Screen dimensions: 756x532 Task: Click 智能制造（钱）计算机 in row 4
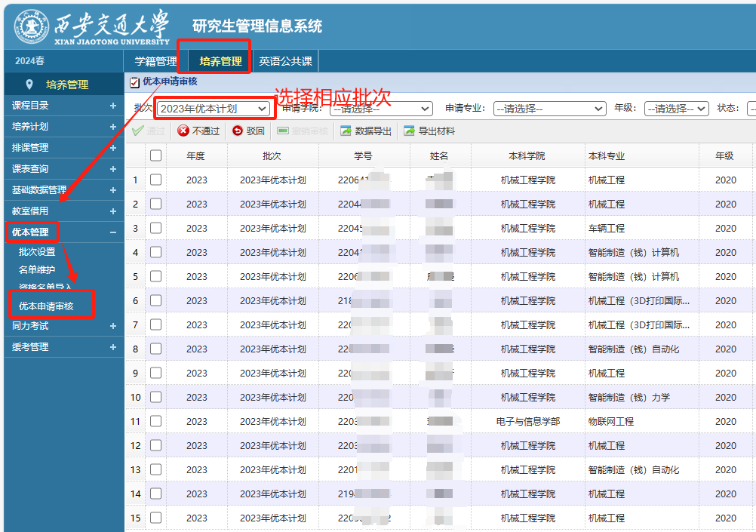pos(634,252)
